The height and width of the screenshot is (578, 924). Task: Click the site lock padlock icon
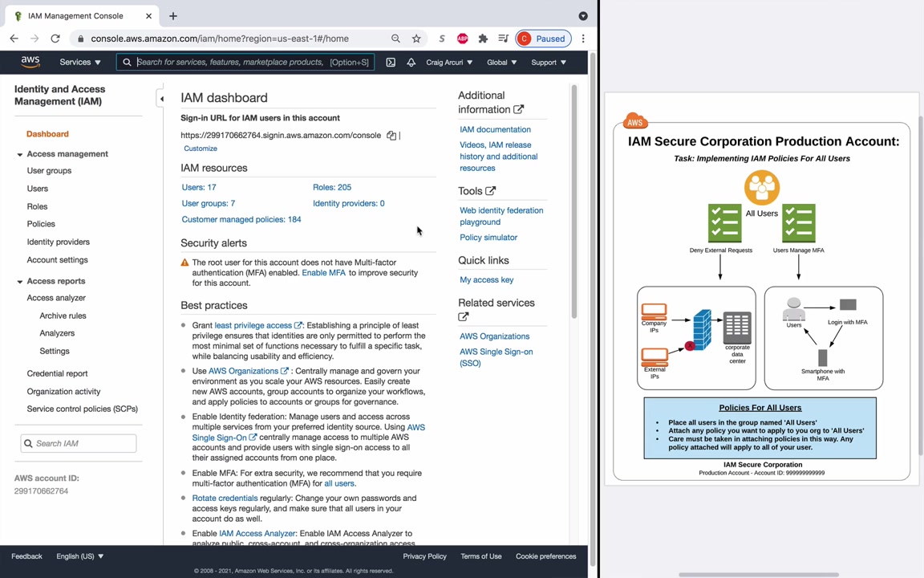click(x=81, y=39)
